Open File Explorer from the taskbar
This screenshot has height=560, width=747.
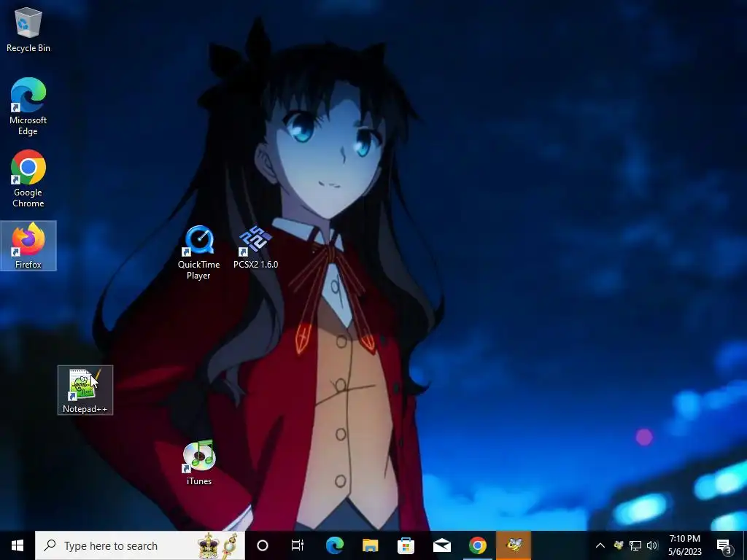click(x=370, y=545)
